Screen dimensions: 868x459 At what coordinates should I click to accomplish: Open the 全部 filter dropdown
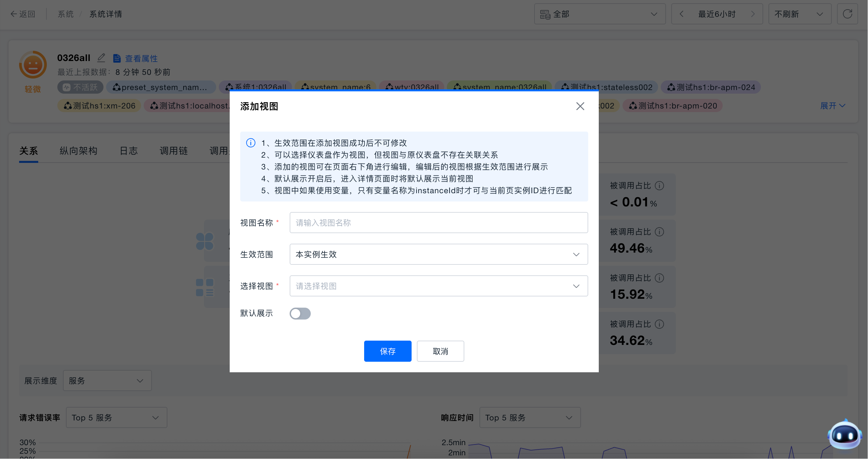(600, 14)
